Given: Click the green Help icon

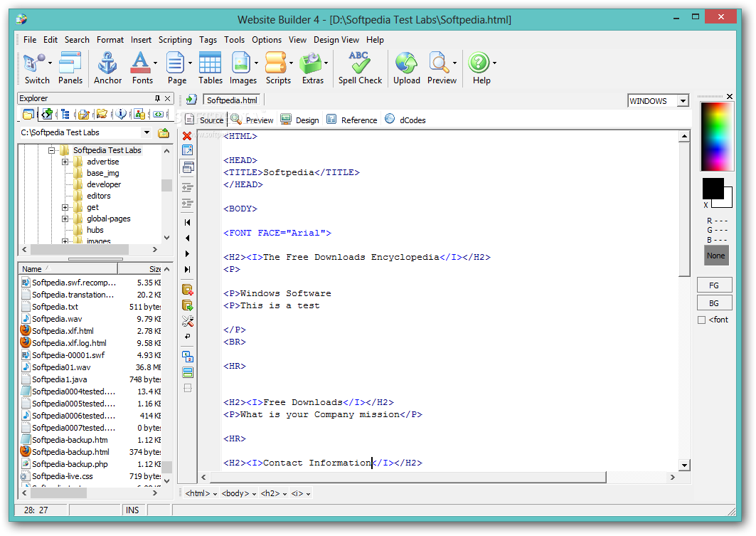Looking at the screenshot, I should [479, 63].
